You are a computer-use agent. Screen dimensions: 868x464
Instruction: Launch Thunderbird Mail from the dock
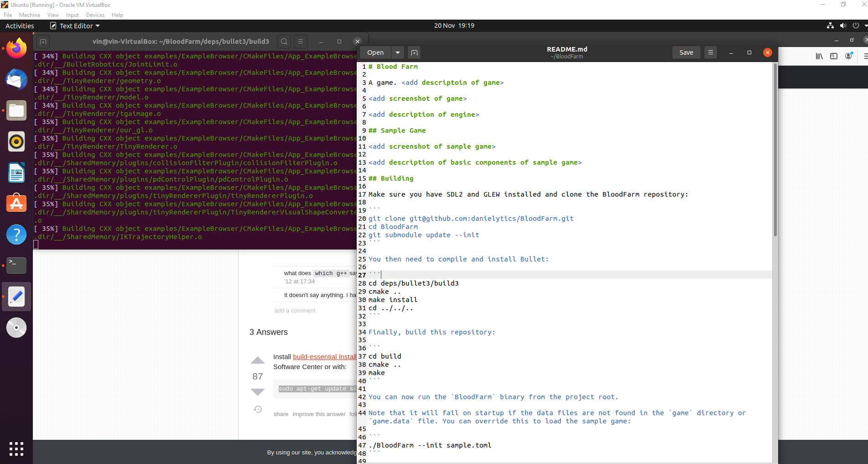16,79
